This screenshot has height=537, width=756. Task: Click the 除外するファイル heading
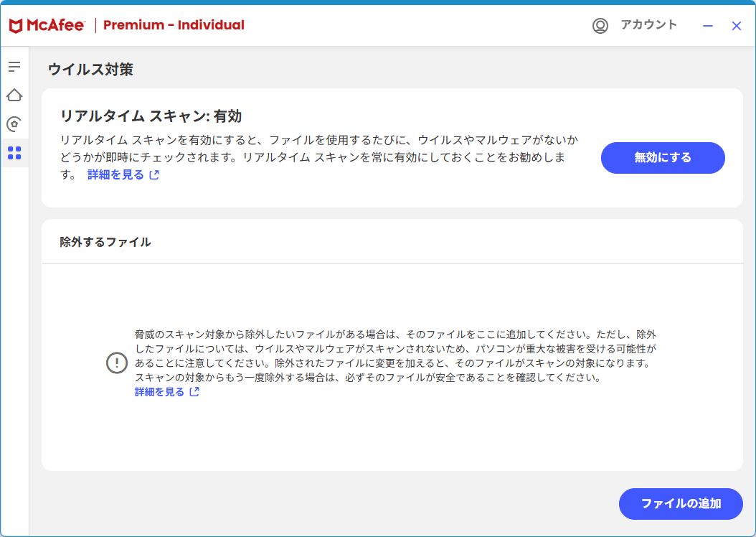(105, 242)
